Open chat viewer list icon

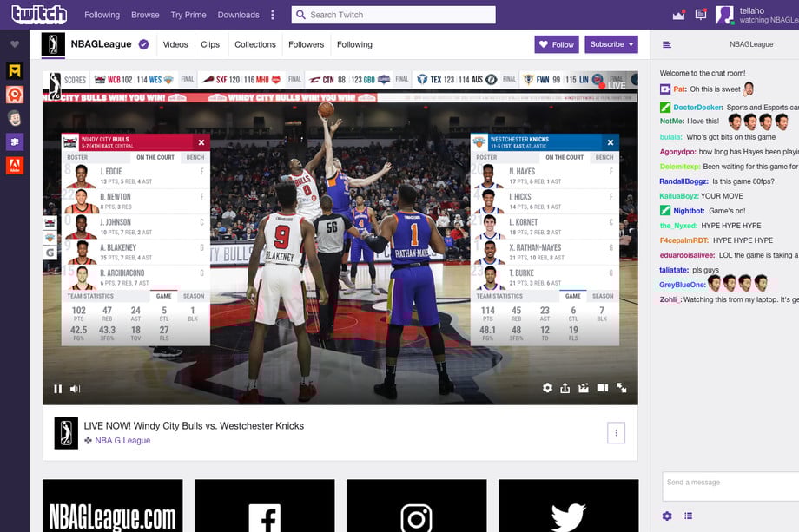click(x=689, y=516)
